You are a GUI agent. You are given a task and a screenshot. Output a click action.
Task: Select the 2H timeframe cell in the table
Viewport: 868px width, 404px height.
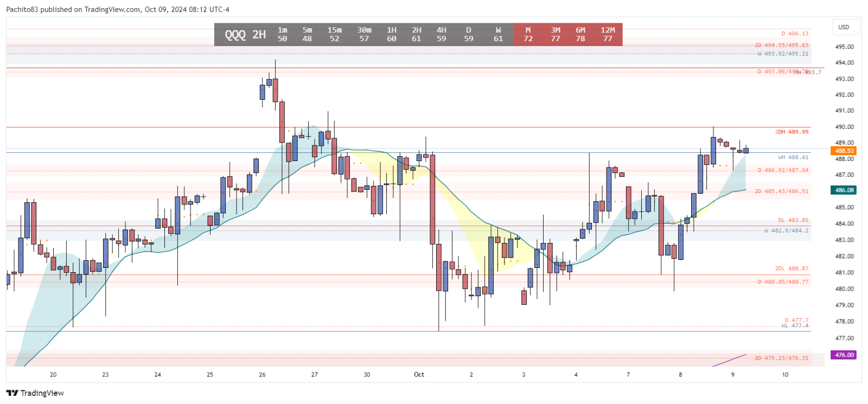coord(417,34)
